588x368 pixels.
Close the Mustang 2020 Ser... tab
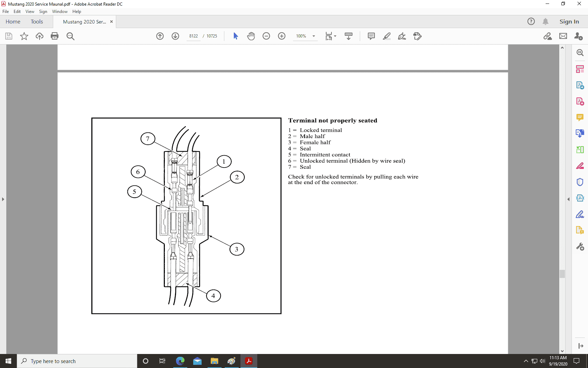[x=111, y=22]
